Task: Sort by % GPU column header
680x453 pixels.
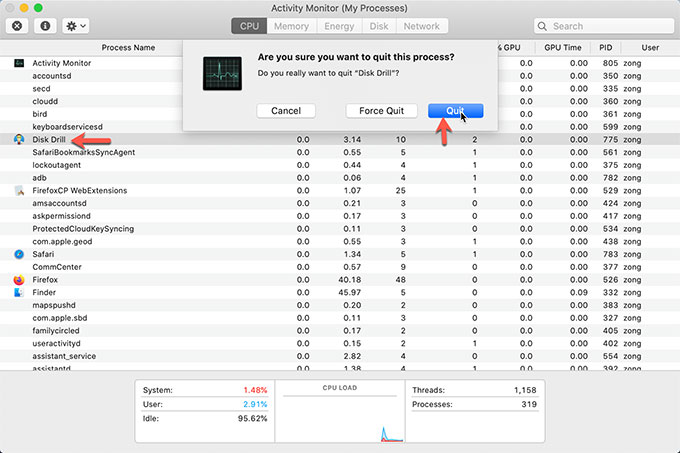Action: [x=509, y=48]
